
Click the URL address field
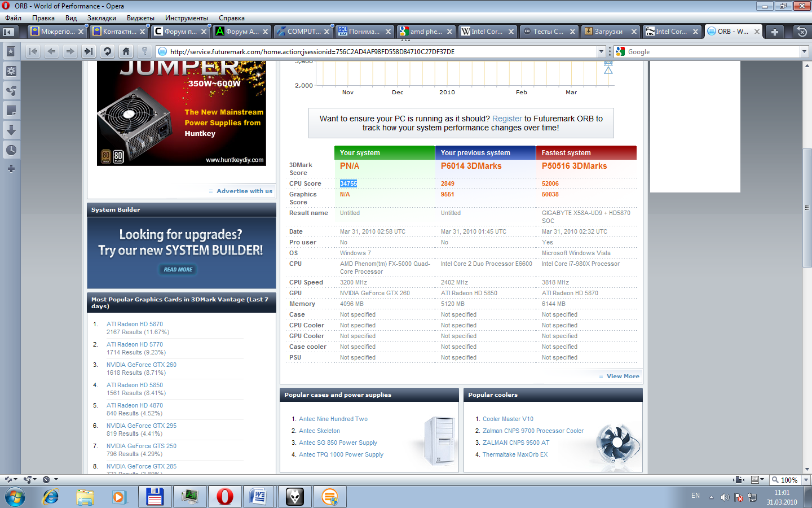pos(382,52)
